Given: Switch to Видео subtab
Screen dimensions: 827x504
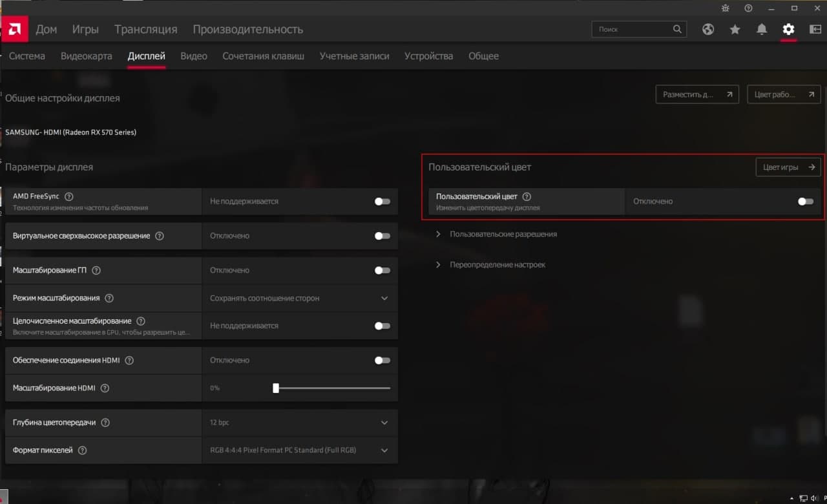Looking at the screenshot, I should pos(194,56).
